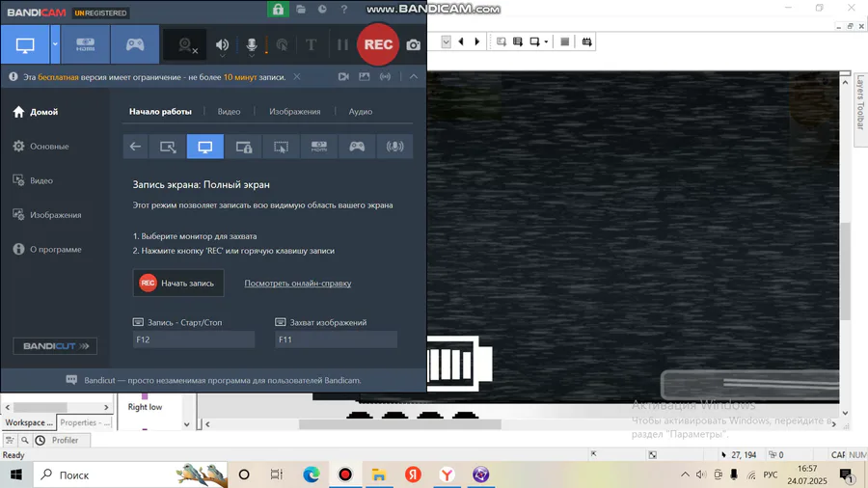Select specific window recording mode icon
868x488 pixels.
click(244, 147)
